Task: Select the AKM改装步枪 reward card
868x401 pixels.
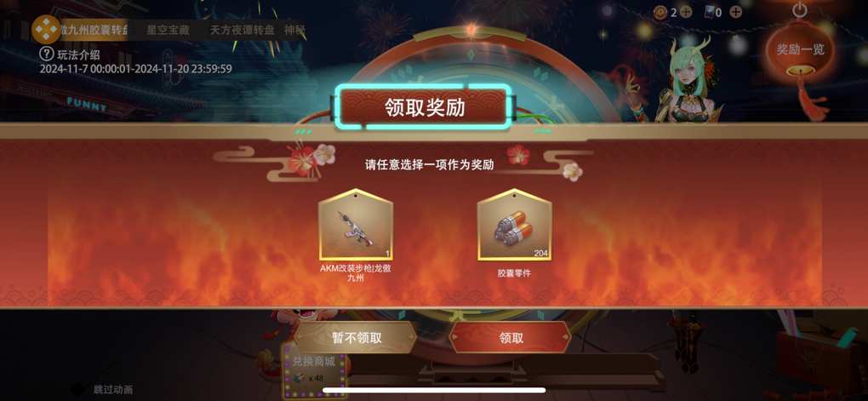Action: [356, 224]
